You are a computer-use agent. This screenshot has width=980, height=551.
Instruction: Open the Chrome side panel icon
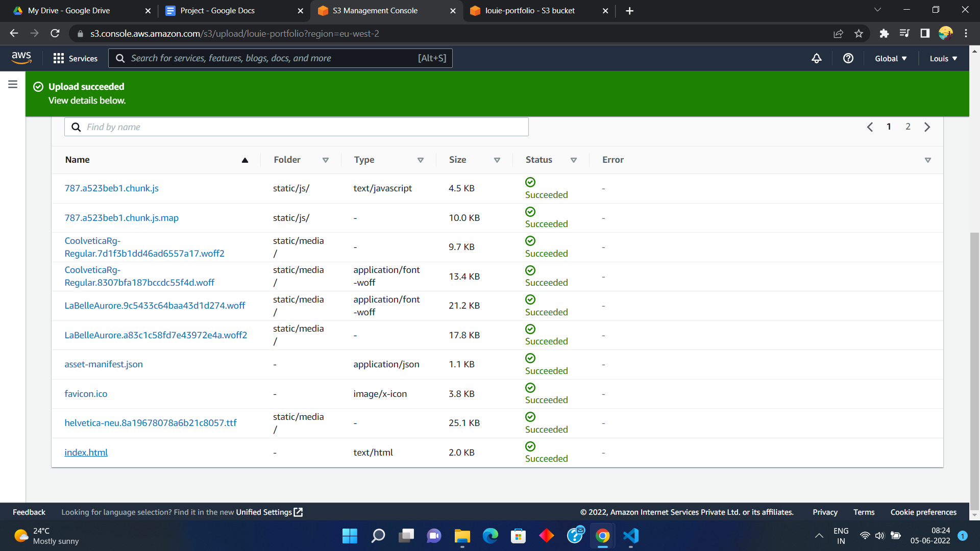(925, 34)
